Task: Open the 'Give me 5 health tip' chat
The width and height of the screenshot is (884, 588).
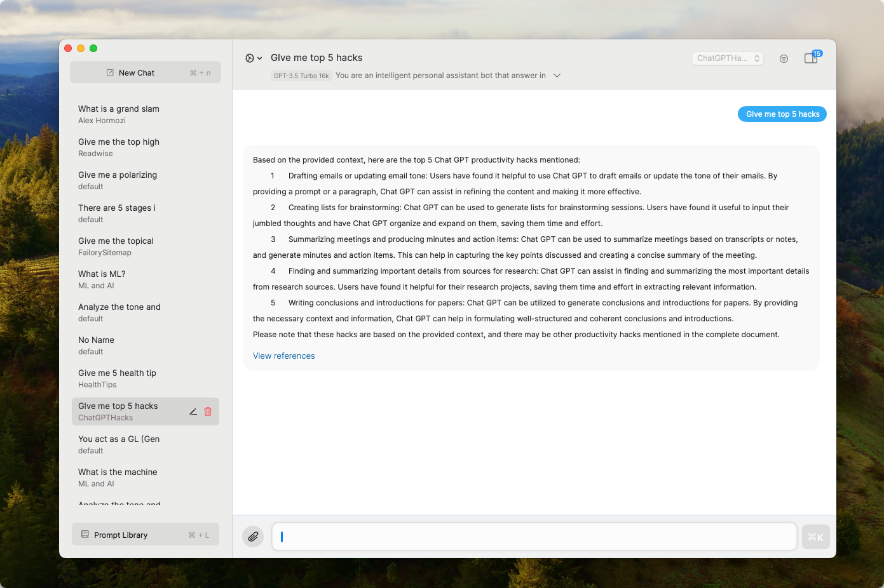Action: [x=117, y=378]
